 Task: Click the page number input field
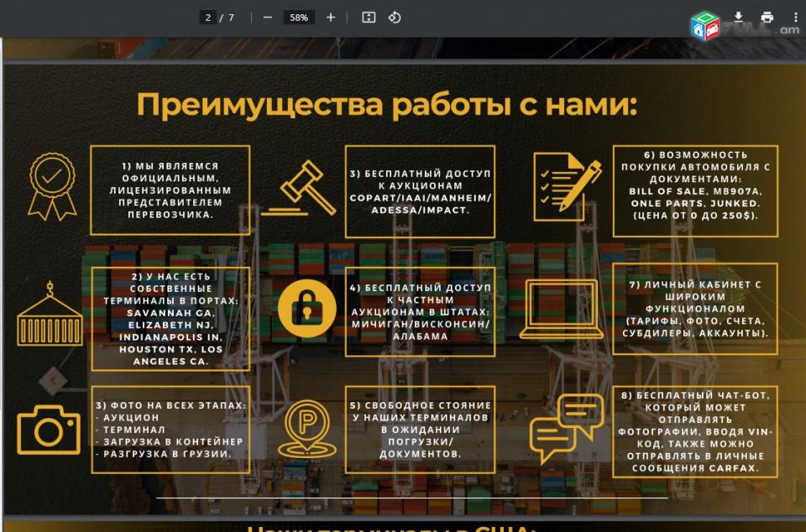click(207, 18)
